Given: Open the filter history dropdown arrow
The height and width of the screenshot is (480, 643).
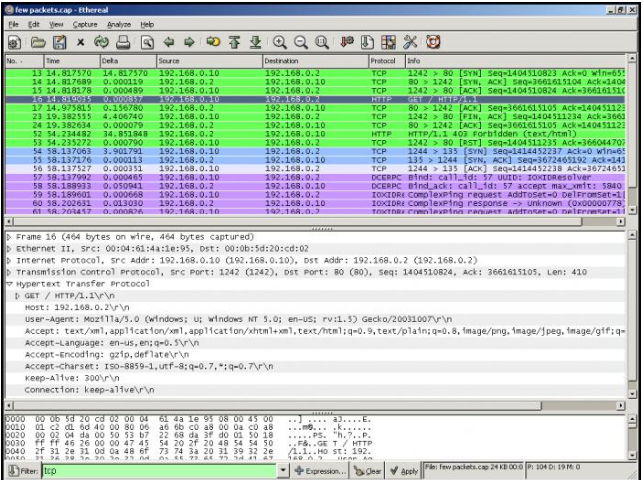Looking at the screenshot, I should pos(283,471).
